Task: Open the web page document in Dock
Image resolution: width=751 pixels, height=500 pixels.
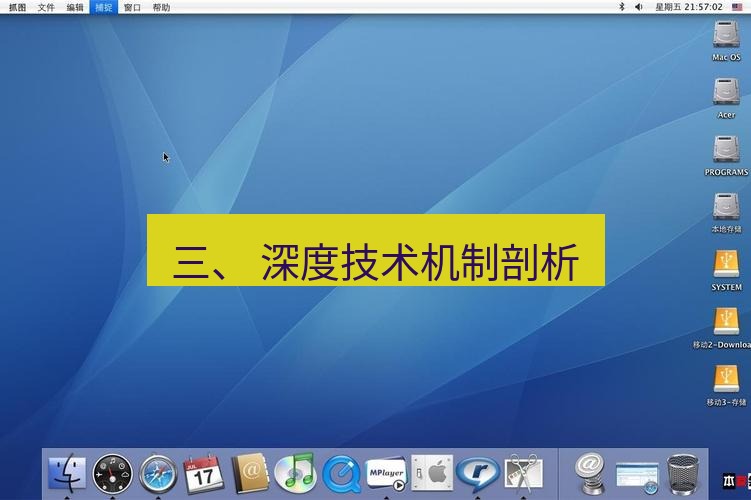Action: coord(637,477)
